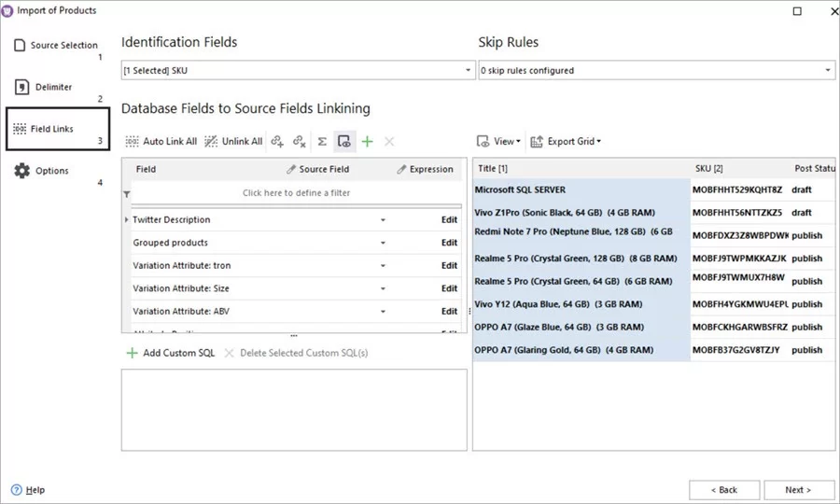Viewport: 840px width, 504px height.
Task: Toggle the preview eye icon in toolbar
Action: pyautogui.click(x=344, y=142)
